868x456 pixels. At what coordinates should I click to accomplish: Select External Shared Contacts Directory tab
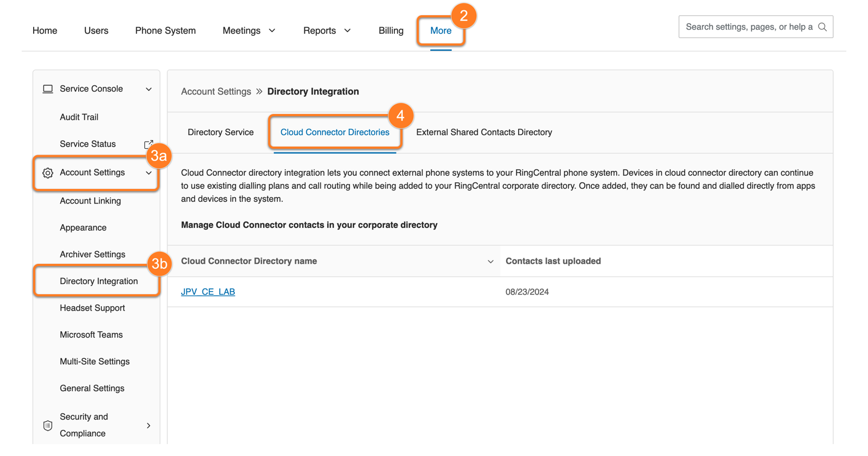click(x=484, y=132)
